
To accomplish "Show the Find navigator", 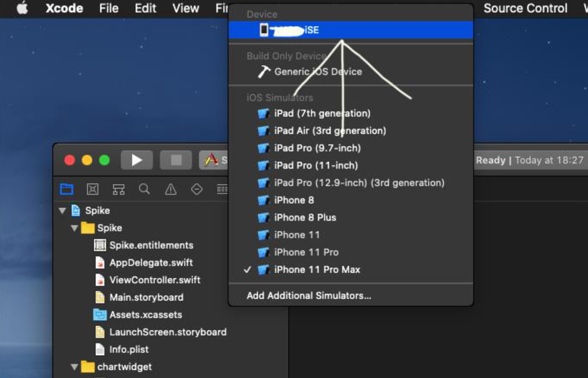I will (144, 189).
